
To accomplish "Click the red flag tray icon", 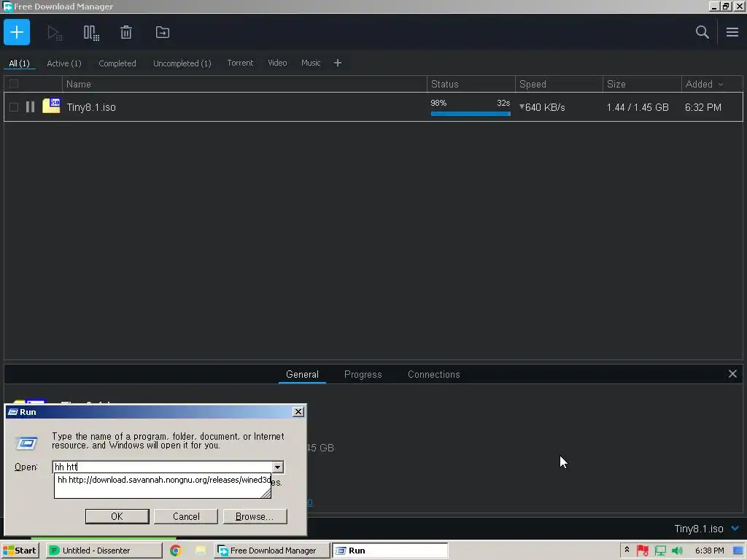I will point(643,551).
